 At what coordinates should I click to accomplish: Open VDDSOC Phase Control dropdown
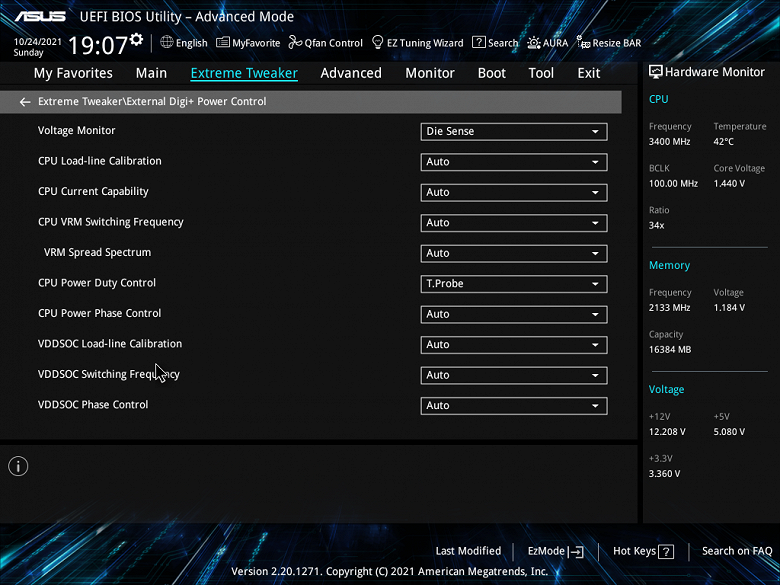[x=514, y=406]
